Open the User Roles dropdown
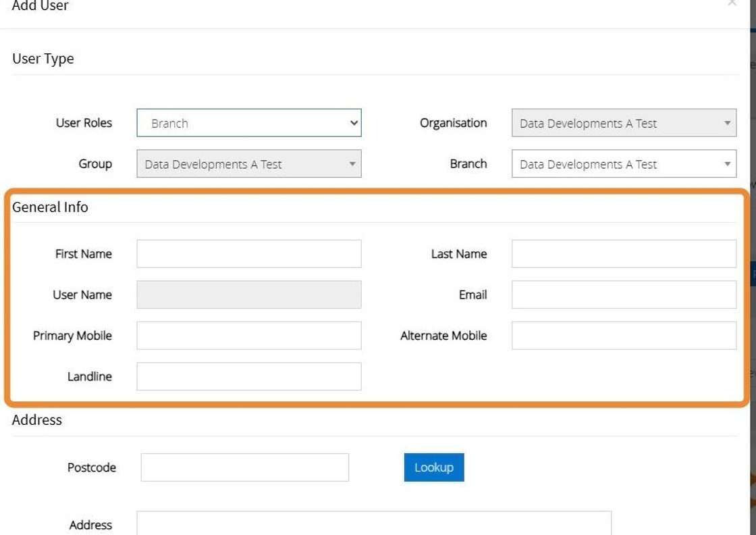Viewport: 756px width, 535px height. pyautogui.click(x=248, y=124)
